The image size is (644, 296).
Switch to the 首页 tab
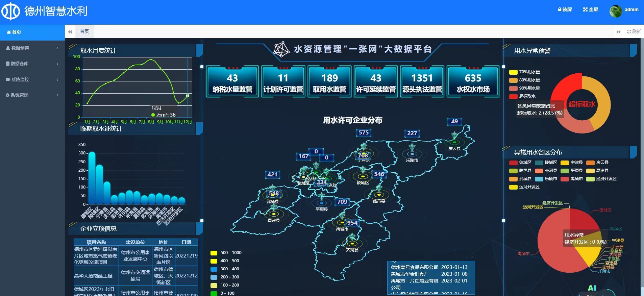point(84,31)
